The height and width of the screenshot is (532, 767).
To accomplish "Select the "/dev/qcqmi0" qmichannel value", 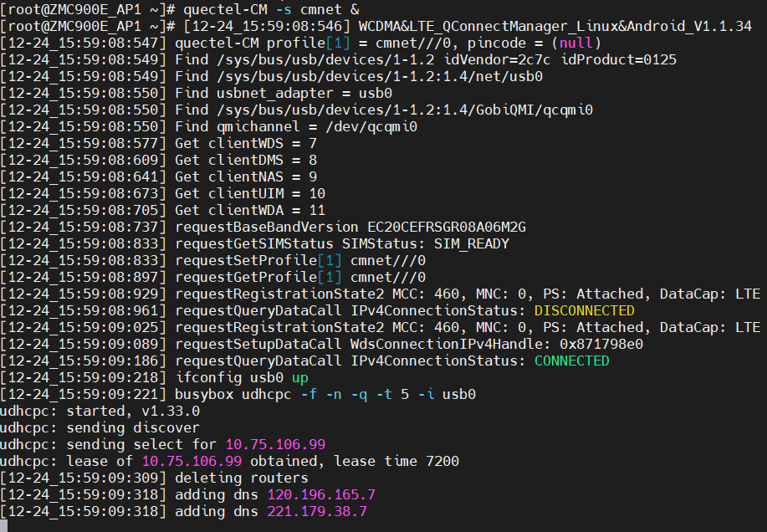I will [x=371, y=126].
